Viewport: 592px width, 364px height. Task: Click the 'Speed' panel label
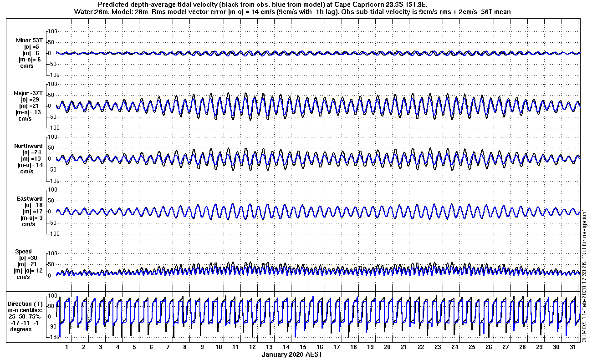click(24, 252)
